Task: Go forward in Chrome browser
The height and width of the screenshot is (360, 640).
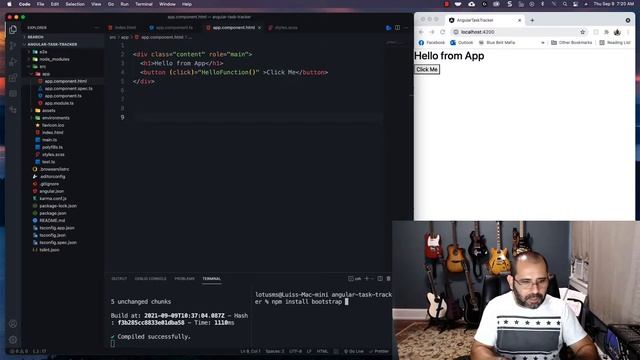Action: pyautogui.click(x=432, y=32)
